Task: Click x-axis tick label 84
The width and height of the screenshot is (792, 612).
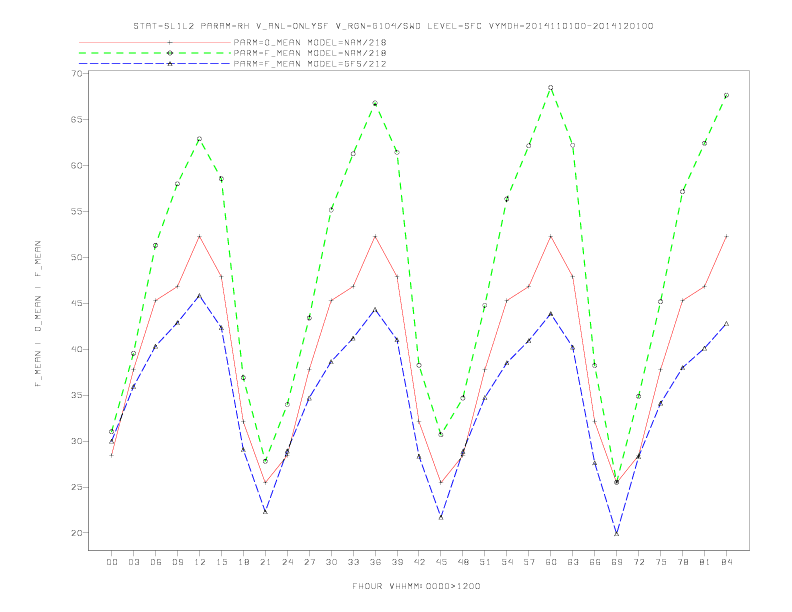Action: [x=726, y=562]
